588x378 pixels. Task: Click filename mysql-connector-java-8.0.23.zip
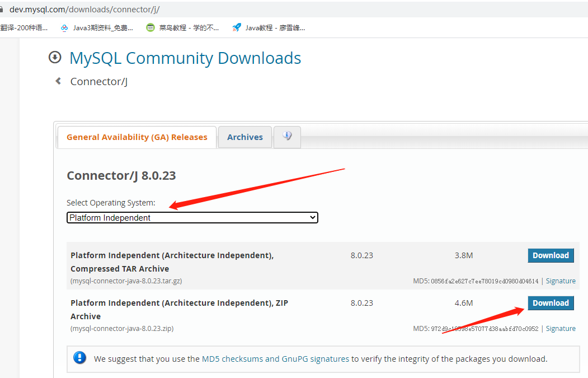[122, 329]
